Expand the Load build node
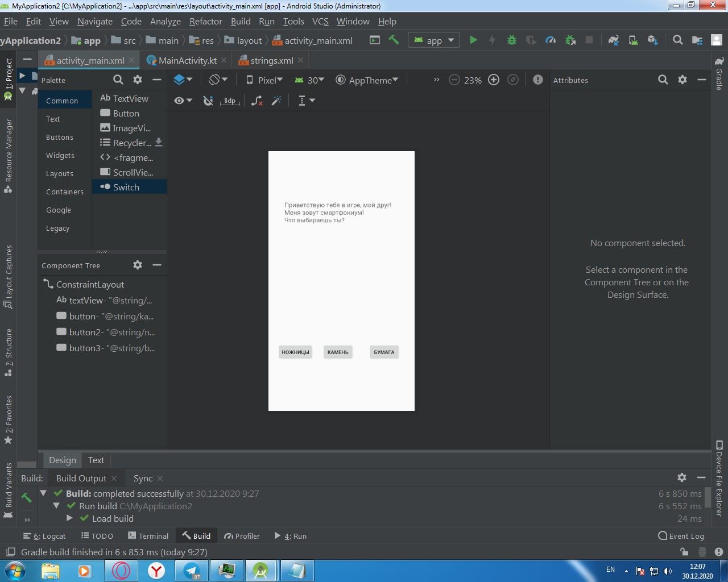Screen dimensions: 728x582 coord(69,518)
